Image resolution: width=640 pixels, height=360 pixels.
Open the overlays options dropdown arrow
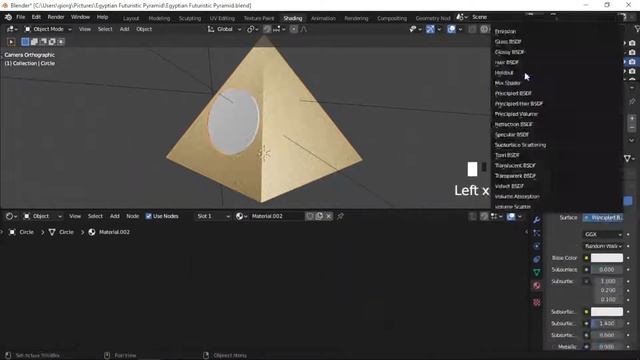[x=460, y=29]
